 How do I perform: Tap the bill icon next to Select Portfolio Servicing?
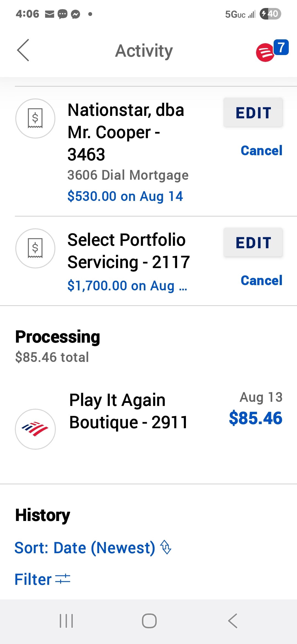point(35,248)
